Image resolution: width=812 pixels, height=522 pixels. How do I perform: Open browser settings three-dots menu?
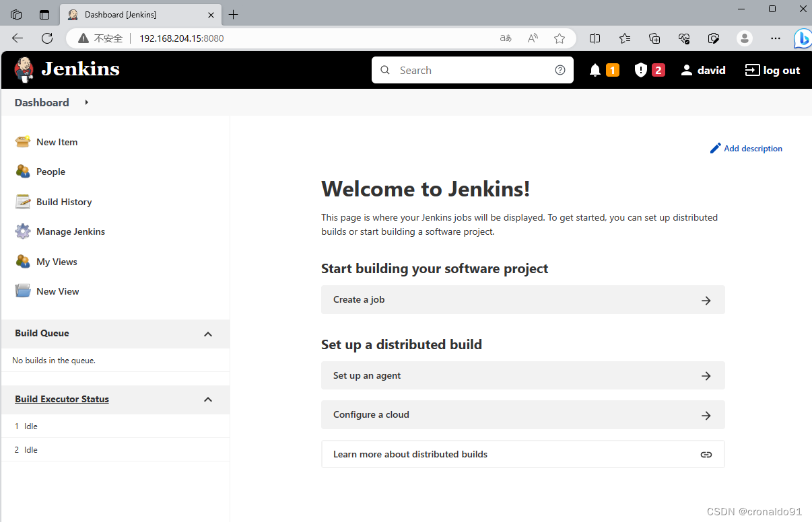[776, 38]
